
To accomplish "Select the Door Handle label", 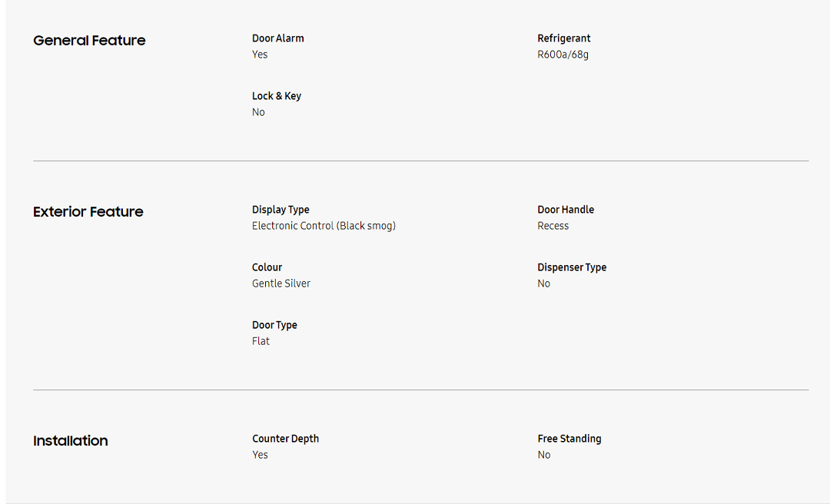I will pos(566,210).
